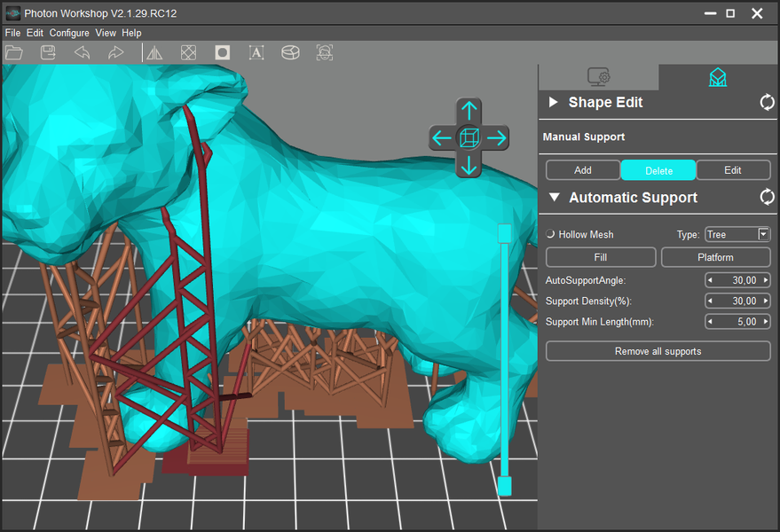This screenshot has height=532, width=780.
Task: Reset Shape Edit with its refresh icon
Action: [x=767, y=103]
